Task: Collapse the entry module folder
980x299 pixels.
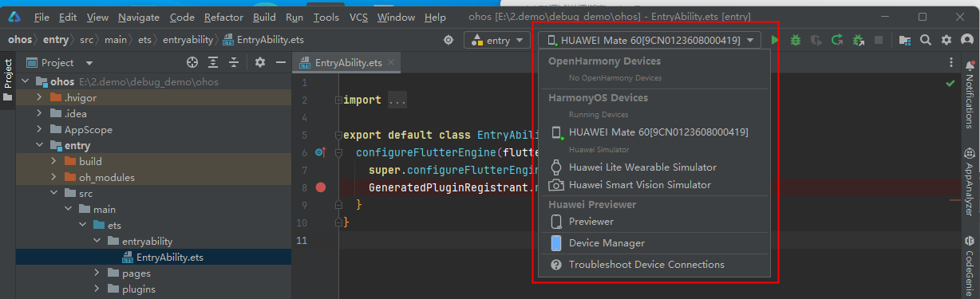Action: click(x=39, y=146)
